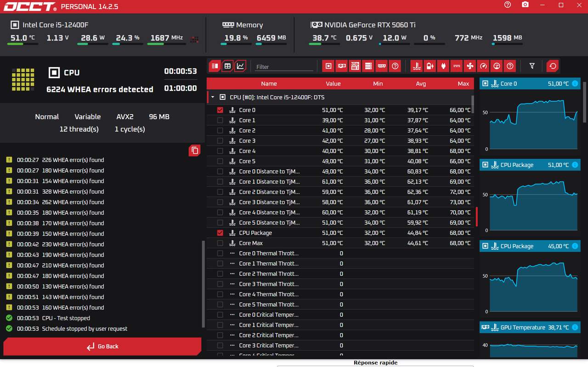Toggle the fan sensor type filter
The image size is (588, 367).
[469, 66]
